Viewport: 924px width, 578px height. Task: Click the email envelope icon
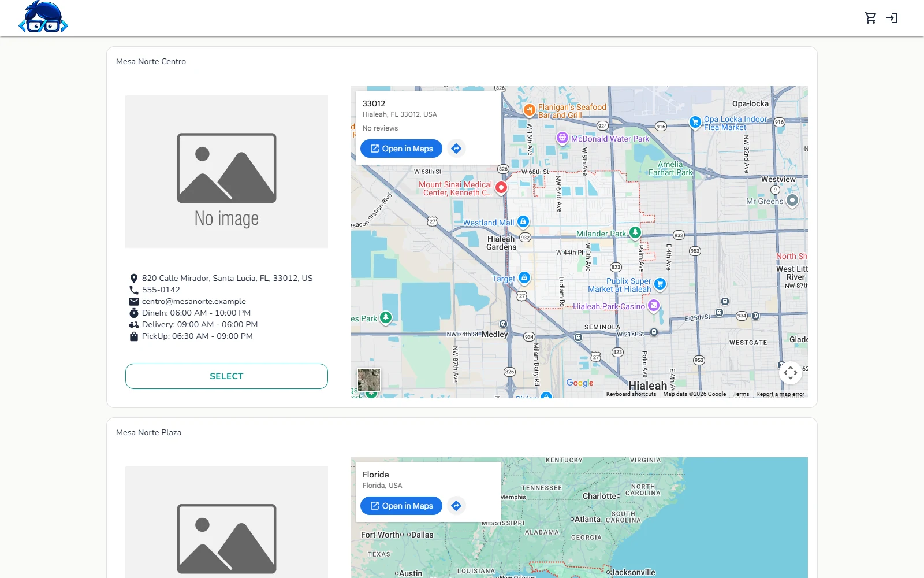click(x=134, y=302)
